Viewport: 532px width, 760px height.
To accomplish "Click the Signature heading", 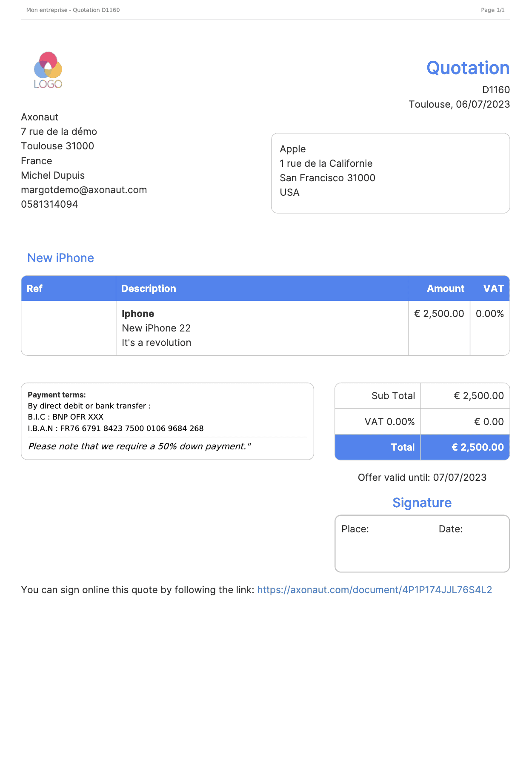I will coord(422,503).
